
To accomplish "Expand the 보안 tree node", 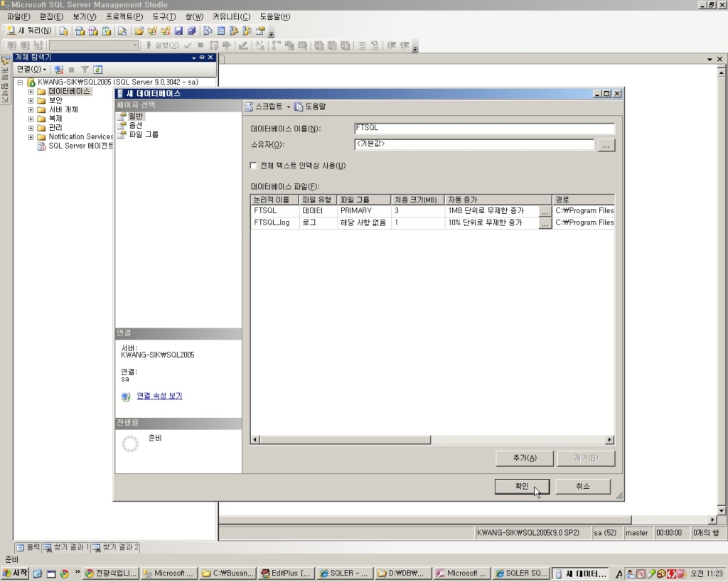I will click(x=31, y=101).
